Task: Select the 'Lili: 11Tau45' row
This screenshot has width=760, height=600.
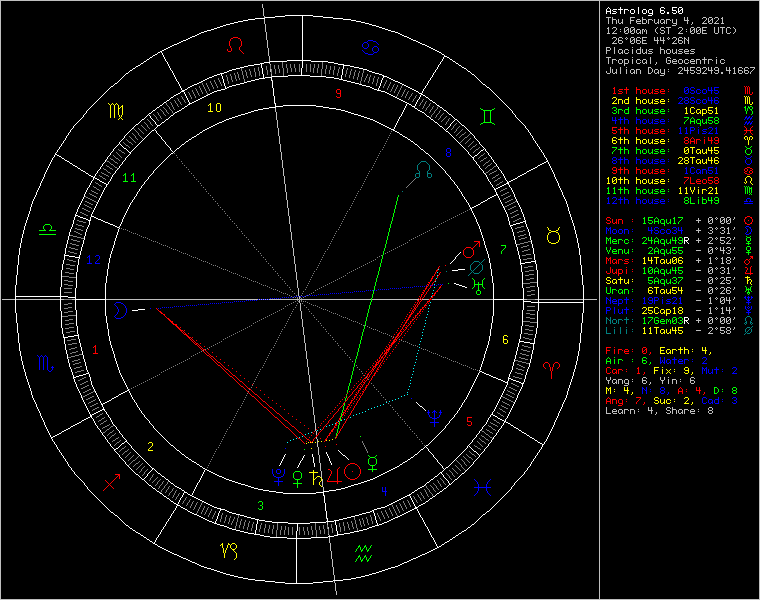Action: click(x=680, y=331)
